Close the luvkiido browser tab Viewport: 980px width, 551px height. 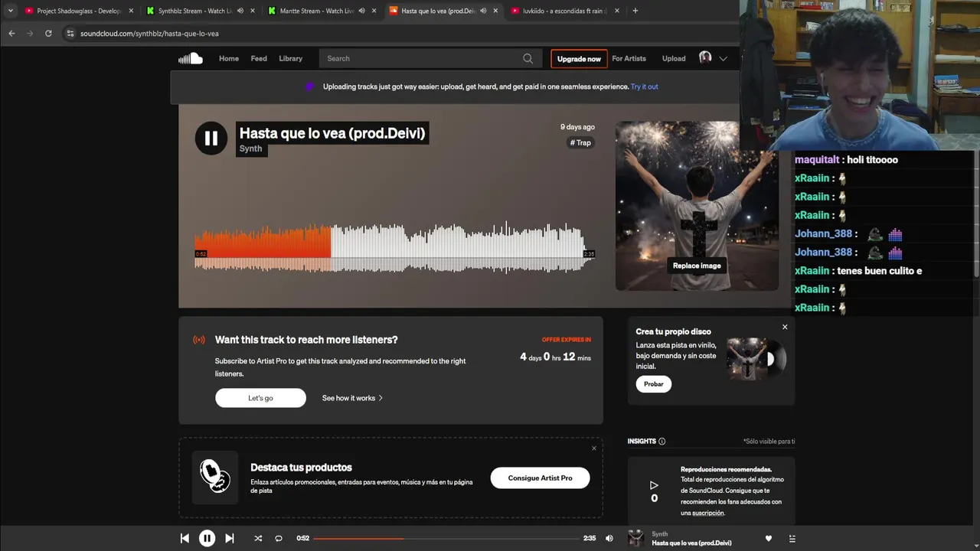[x=617, y=11]
